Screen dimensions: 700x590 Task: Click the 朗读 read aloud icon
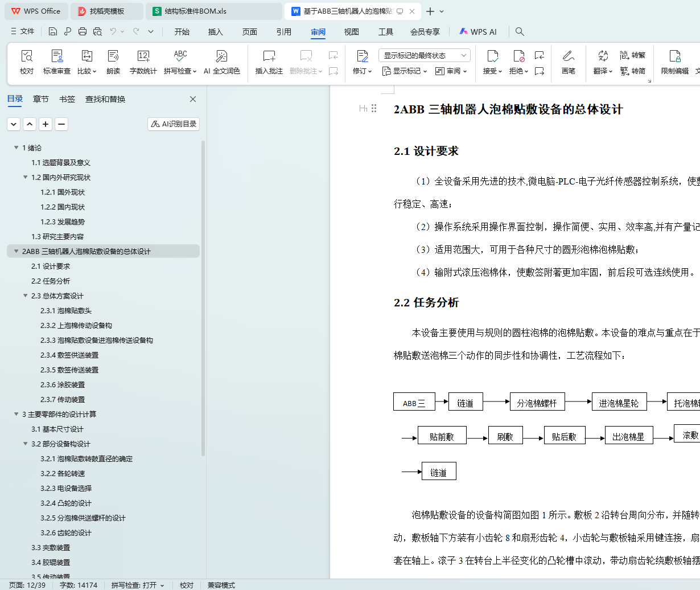point(113,56)
